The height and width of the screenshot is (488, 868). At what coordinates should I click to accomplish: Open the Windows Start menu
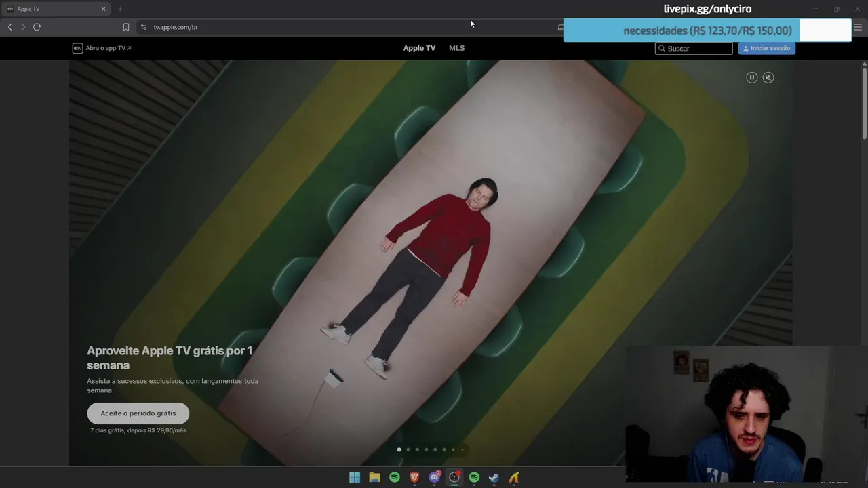point(355,478)
